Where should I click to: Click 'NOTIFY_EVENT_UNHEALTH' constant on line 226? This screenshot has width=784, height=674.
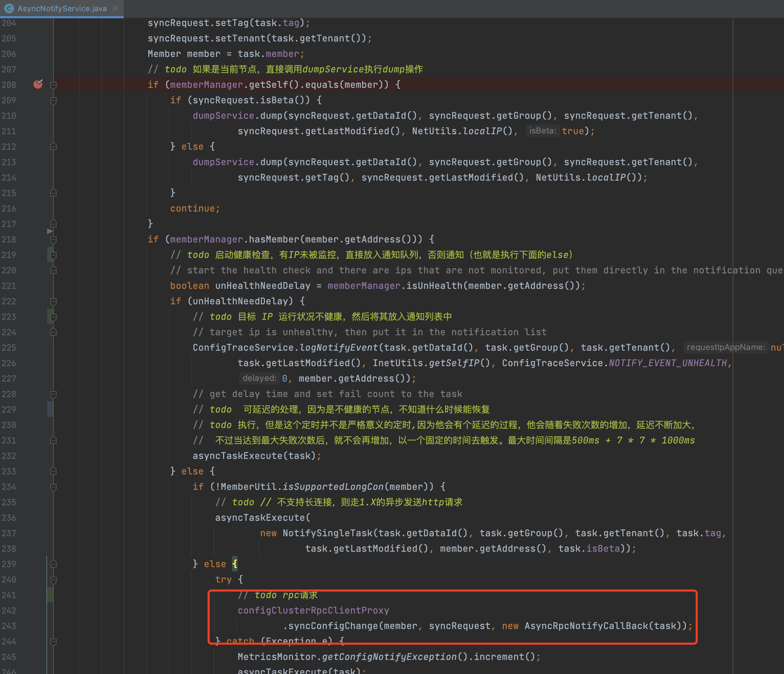tap(668, 363)
